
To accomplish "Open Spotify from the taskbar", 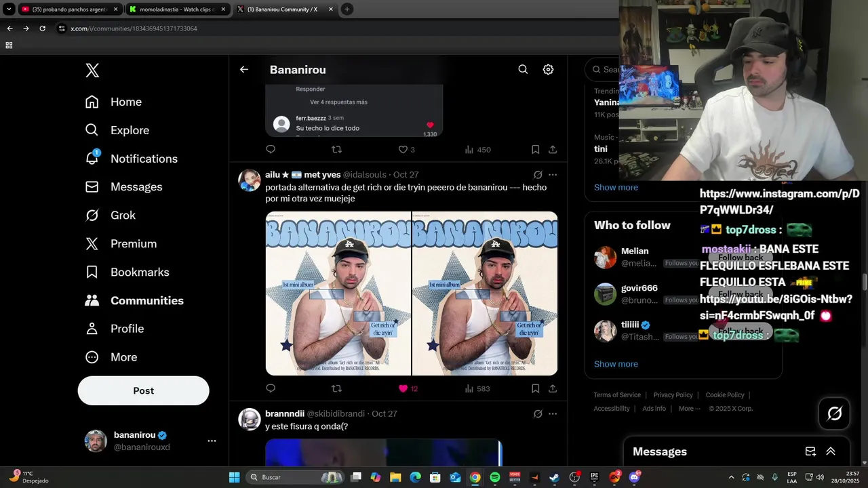I will pyautogui.click(x=495, y=477).
